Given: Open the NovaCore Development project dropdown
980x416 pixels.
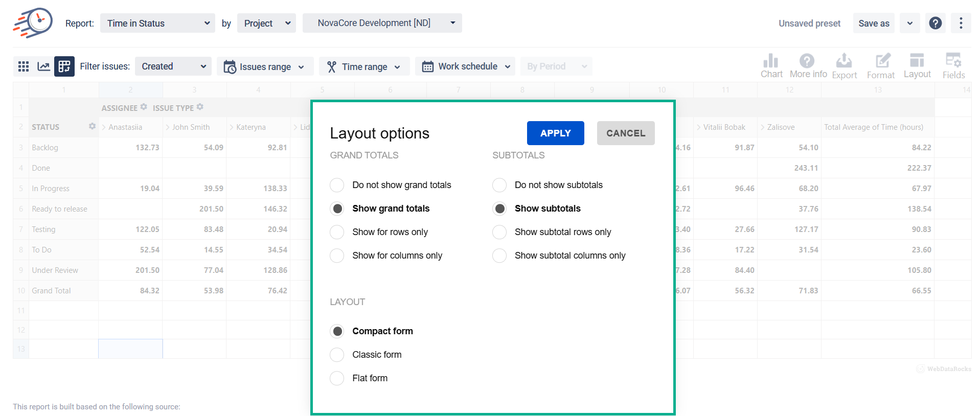Looking at the screenshot, I should point(382,23).
